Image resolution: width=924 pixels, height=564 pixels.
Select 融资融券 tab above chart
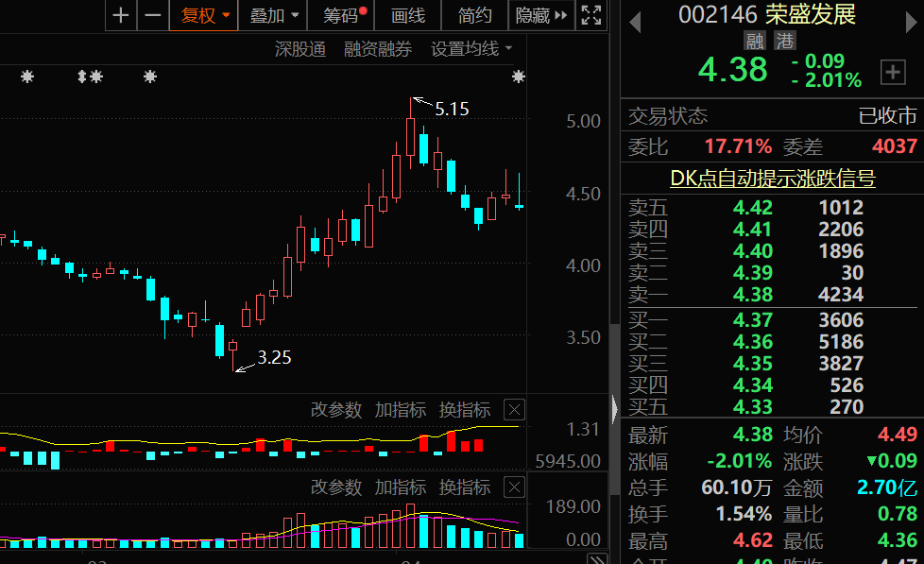pos(378,49)
